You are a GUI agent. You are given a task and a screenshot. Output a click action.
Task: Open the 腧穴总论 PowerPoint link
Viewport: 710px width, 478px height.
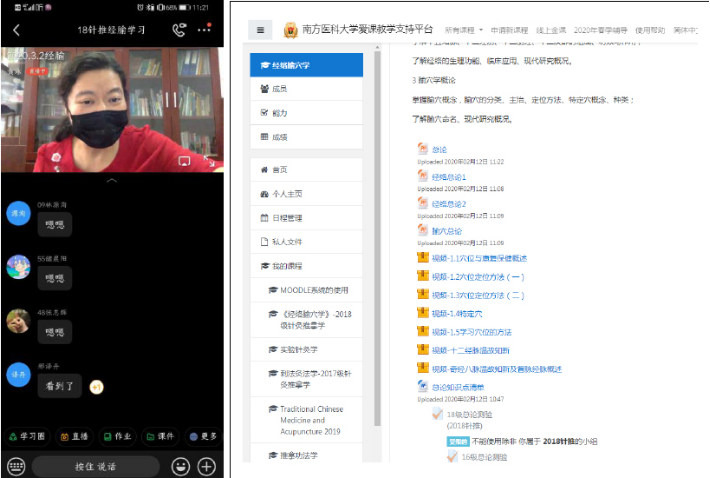pyautogui.click(x=447, y=231)
